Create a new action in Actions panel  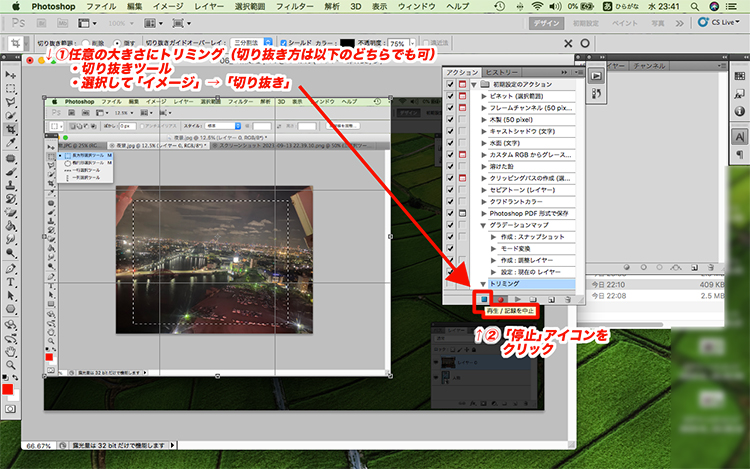tap(551, 299)
